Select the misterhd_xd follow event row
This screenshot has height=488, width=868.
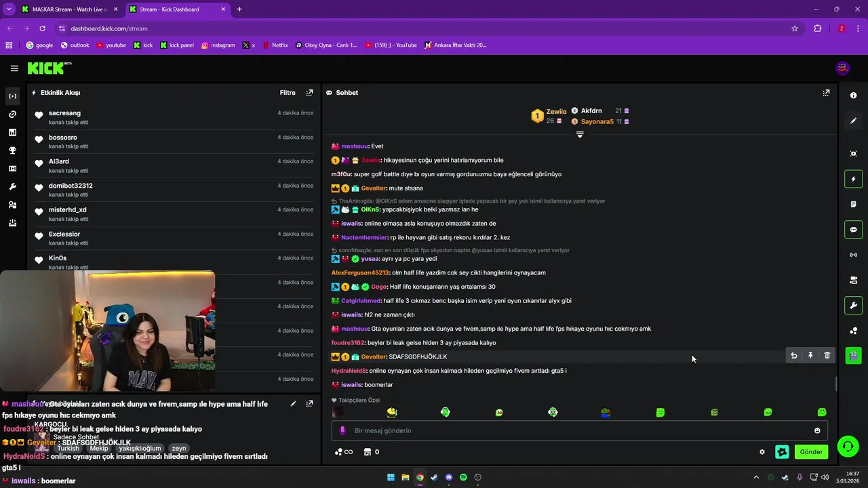click(174, 214)
